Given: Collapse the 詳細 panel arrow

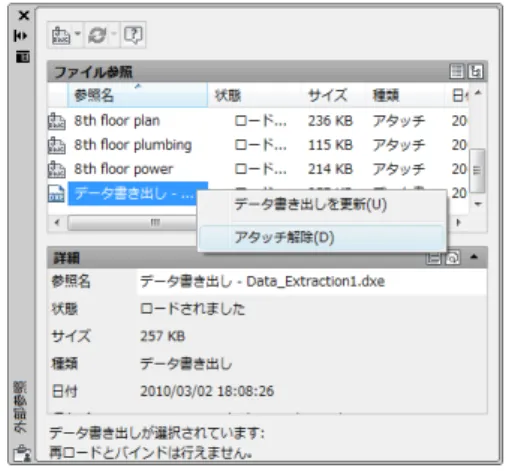Looking at the screenshot, I should point(474,257).
